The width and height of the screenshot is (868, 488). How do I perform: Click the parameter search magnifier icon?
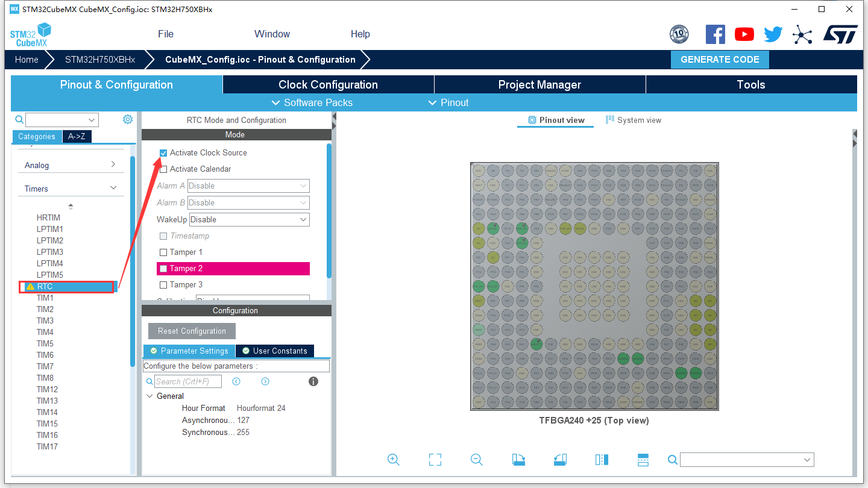(x=149, y=381)
